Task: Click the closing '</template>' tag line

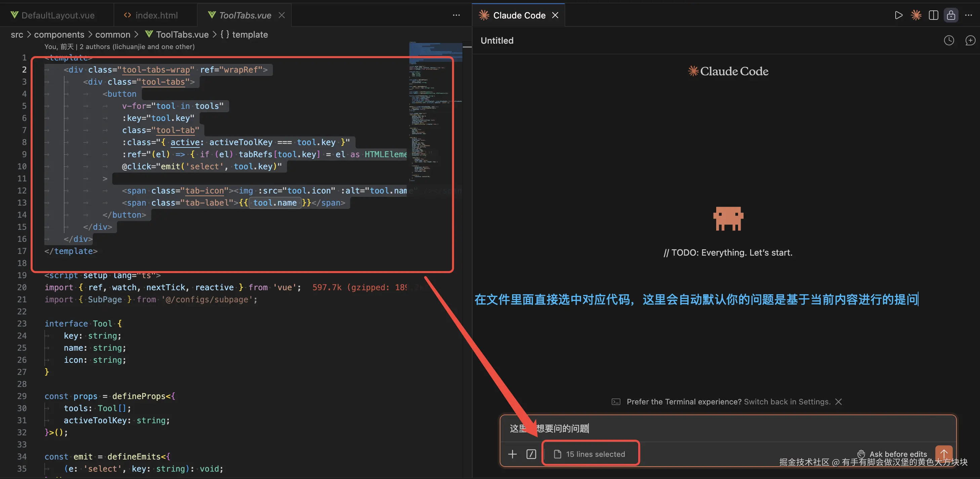Action: pos(71,251)
